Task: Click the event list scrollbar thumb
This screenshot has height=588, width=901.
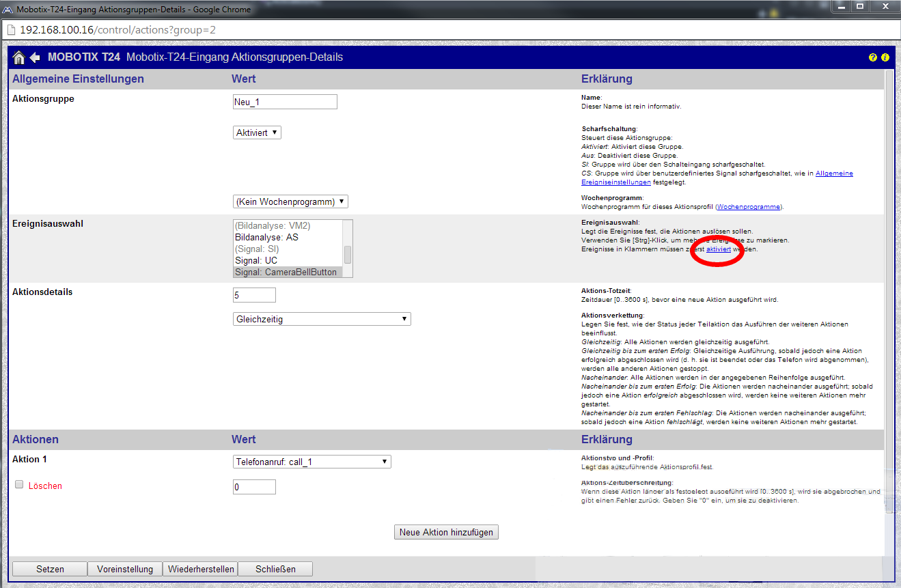Action: pyautogui.click(x=348, y=254)
